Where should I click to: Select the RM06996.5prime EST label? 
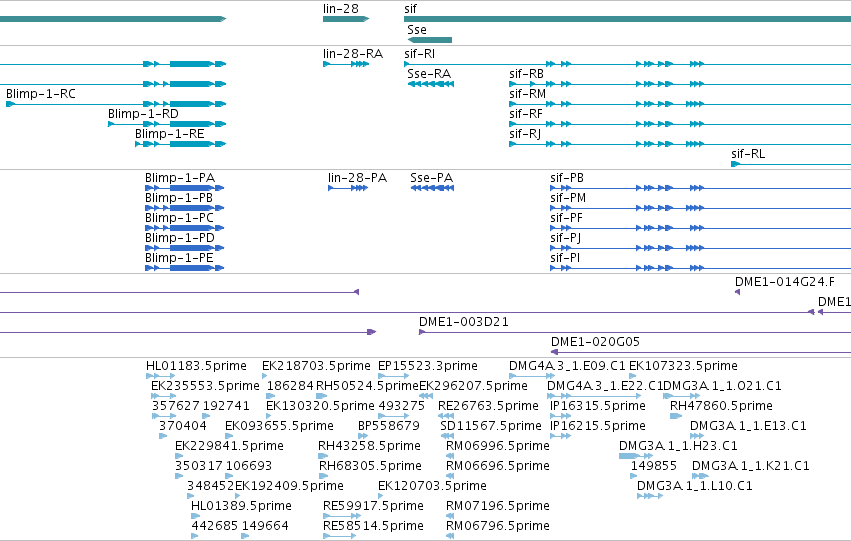click(x=498, y=447)
